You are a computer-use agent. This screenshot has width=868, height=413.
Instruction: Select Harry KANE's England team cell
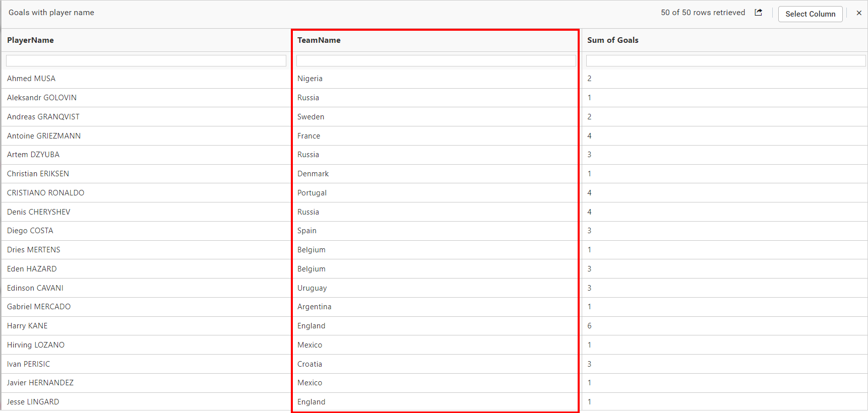(311, 325)
